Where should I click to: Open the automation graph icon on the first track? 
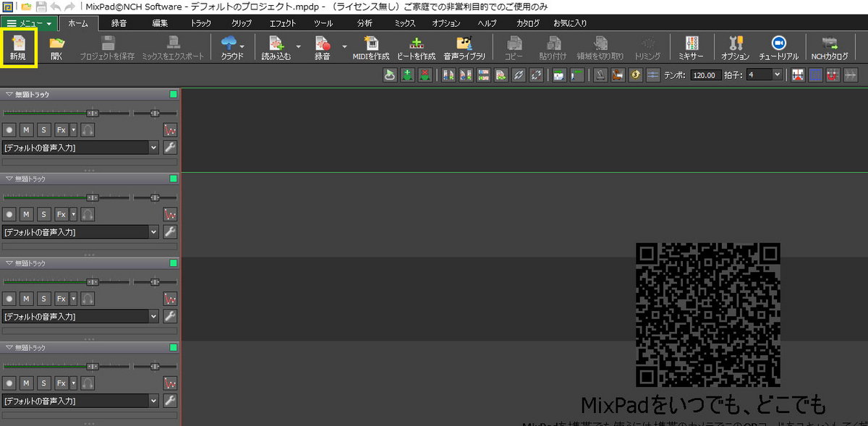pyautogui.click(x=171, y=130)
